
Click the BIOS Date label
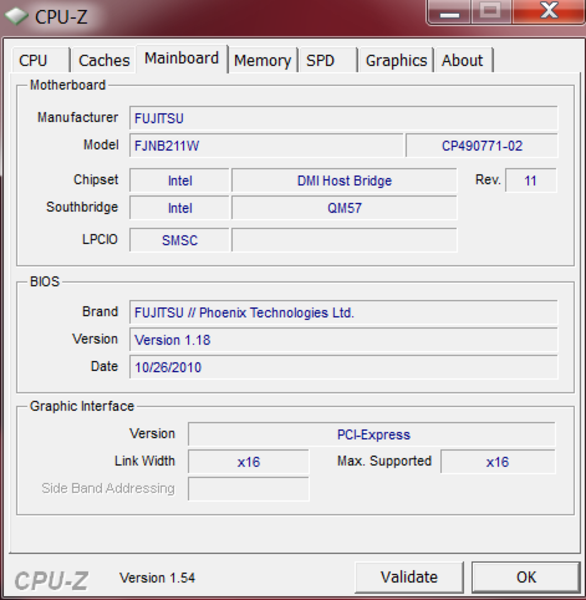click(x=104, y=366)
